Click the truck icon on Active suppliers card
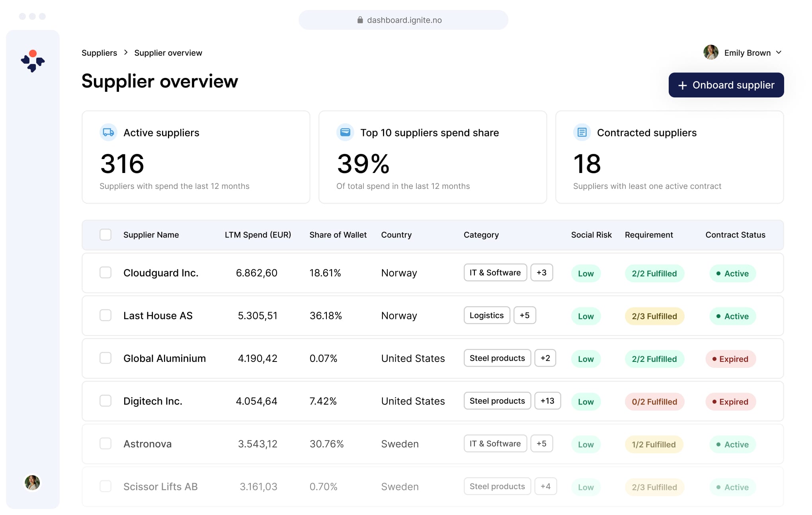Image resolution: width=812 pixels, height=515 pixels. [x=108, y=132]
